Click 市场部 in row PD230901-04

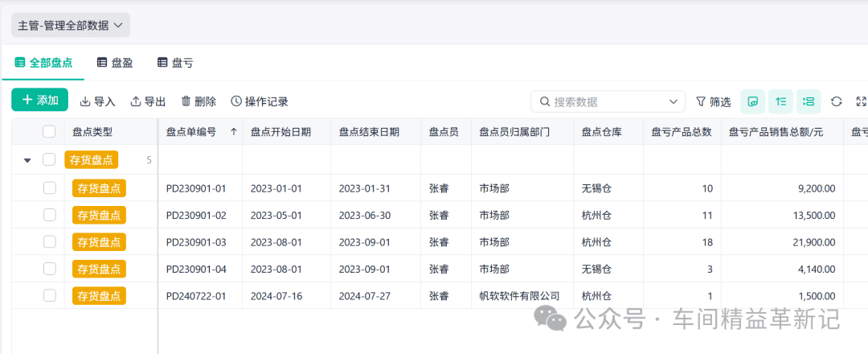point(494,270)
